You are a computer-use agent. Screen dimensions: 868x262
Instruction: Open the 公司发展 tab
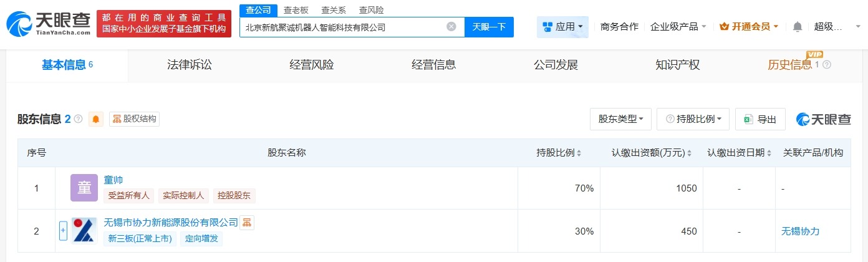556,65
